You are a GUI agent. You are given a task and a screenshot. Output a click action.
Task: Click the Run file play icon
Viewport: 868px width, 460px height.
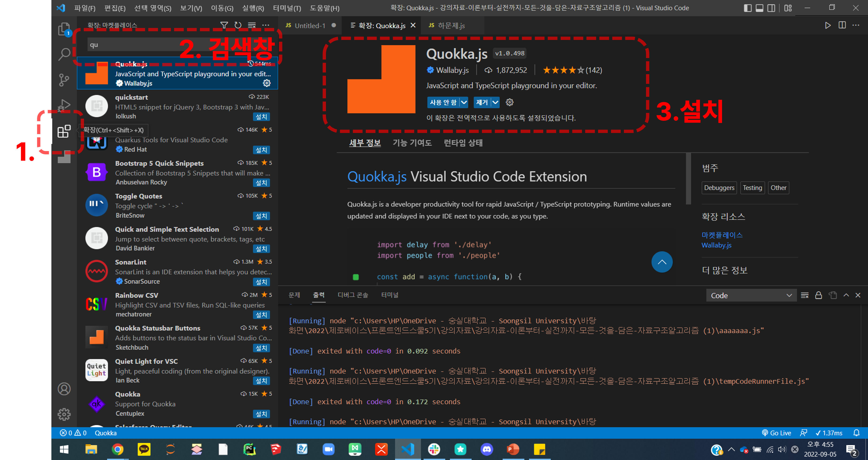[x=828, y=25]
